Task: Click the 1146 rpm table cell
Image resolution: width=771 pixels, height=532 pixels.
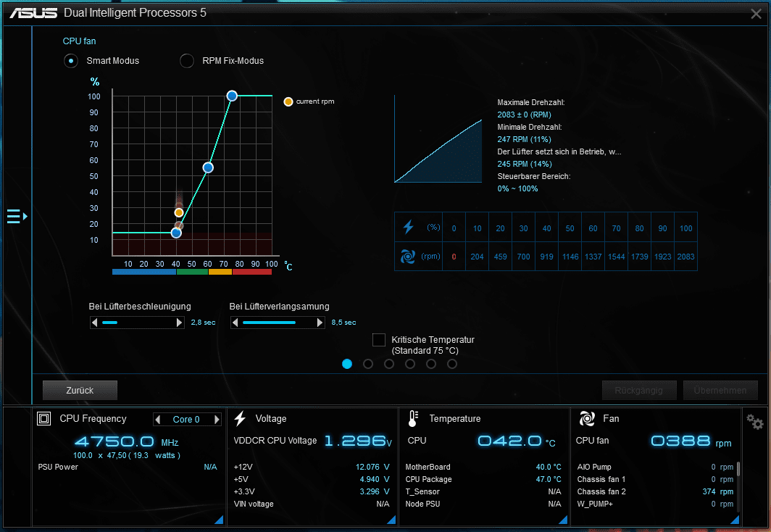Action: tap(570, 256)
